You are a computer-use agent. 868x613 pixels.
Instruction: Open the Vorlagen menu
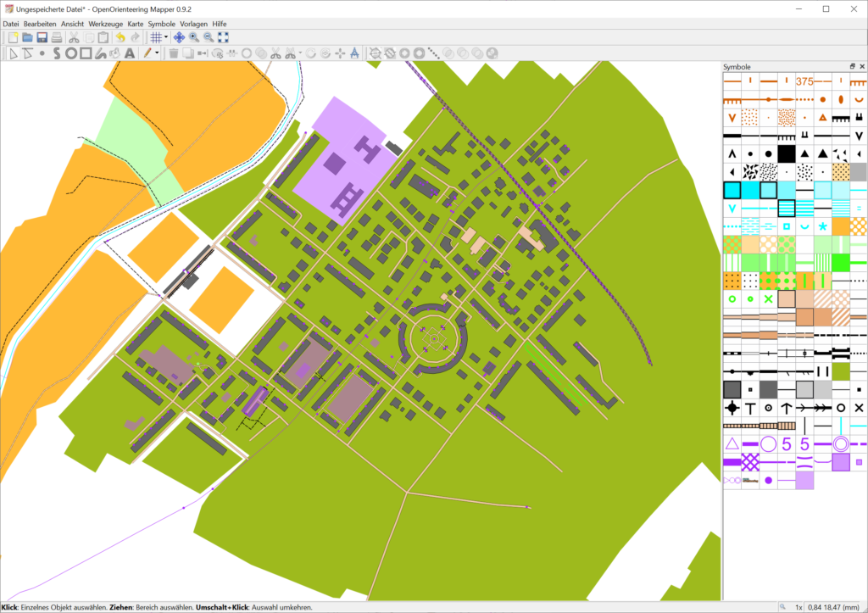193,24
